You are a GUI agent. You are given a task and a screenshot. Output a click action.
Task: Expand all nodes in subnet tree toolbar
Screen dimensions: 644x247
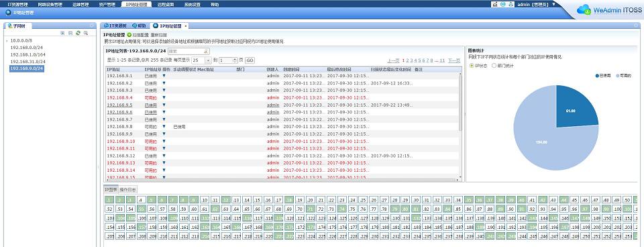pos(62,33)
